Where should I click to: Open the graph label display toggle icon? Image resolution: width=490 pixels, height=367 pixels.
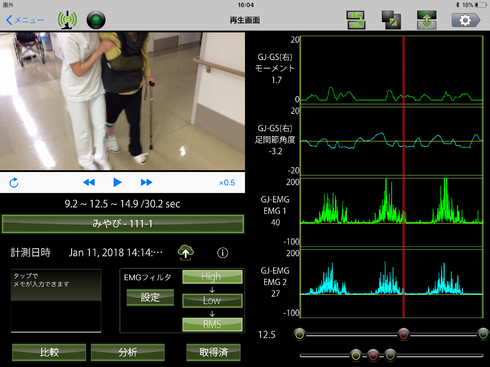click(356, 20)
